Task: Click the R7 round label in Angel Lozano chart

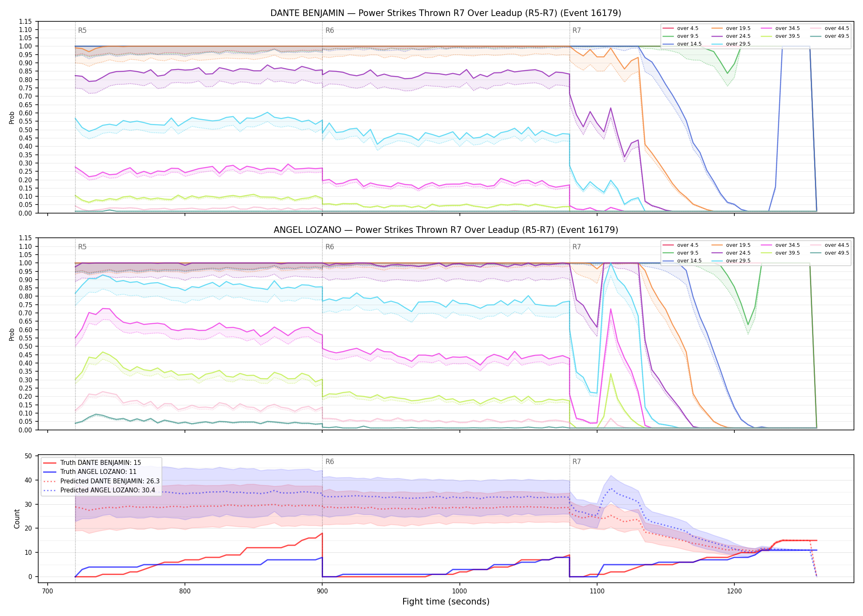Action: click(x=577, y=247)
